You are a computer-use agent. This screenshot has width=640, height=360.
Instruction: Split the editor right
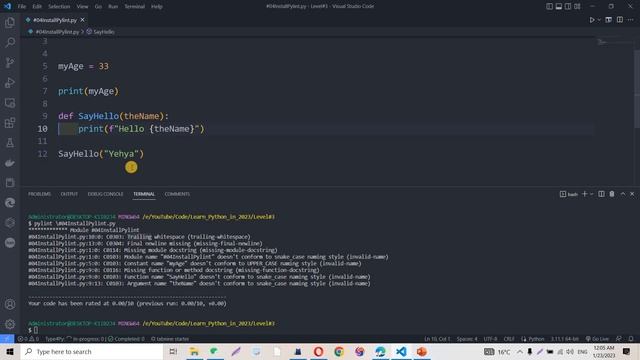(620, 20)
